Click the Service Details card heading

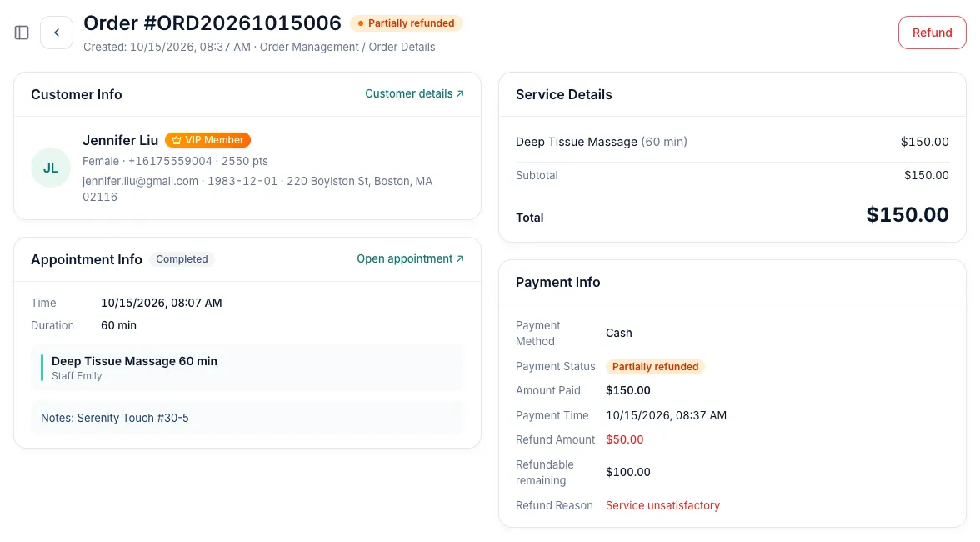pos(563,94)
